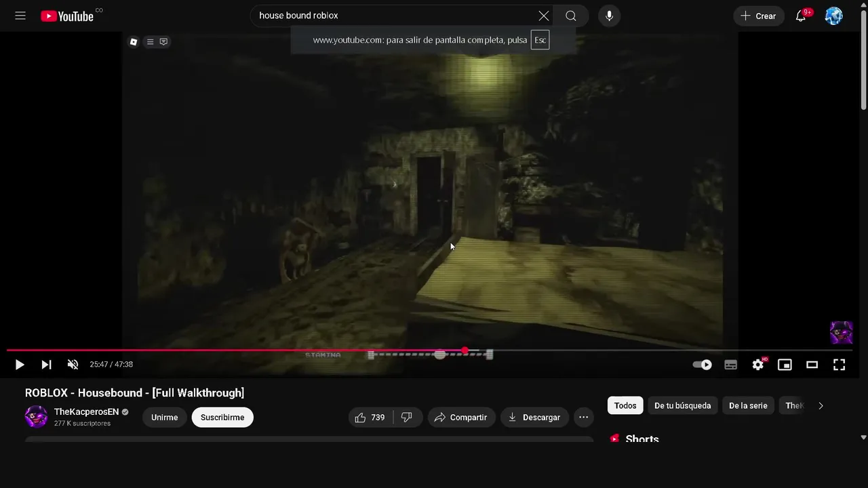Image resolution: width=868 pixels, height=488 pixels.
Task: Clear the search box text
Action: [x=544, y=16]
